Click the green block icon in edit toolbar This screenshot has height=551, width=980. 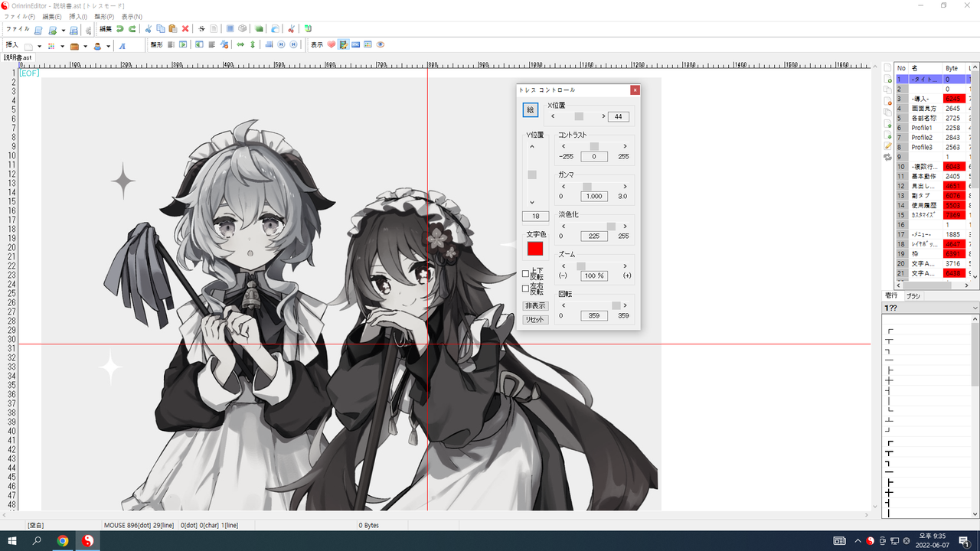pyautogui.click(x=259, y=29)
